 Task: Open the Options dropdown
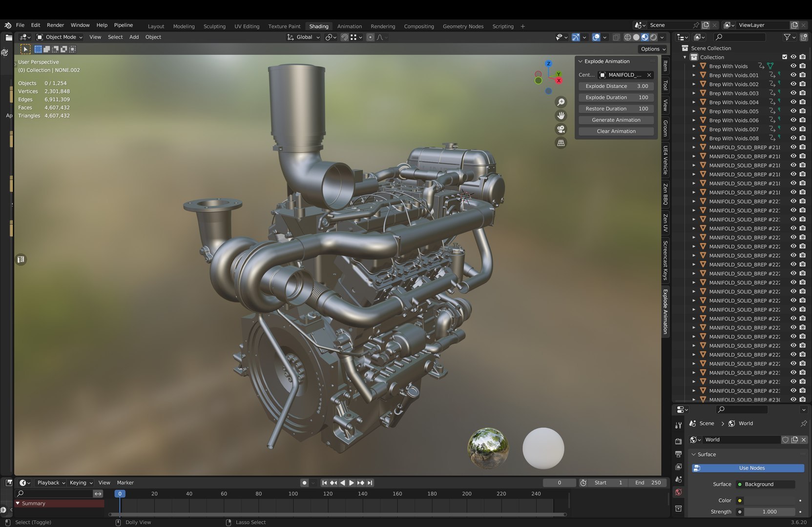tap(653, 49)
